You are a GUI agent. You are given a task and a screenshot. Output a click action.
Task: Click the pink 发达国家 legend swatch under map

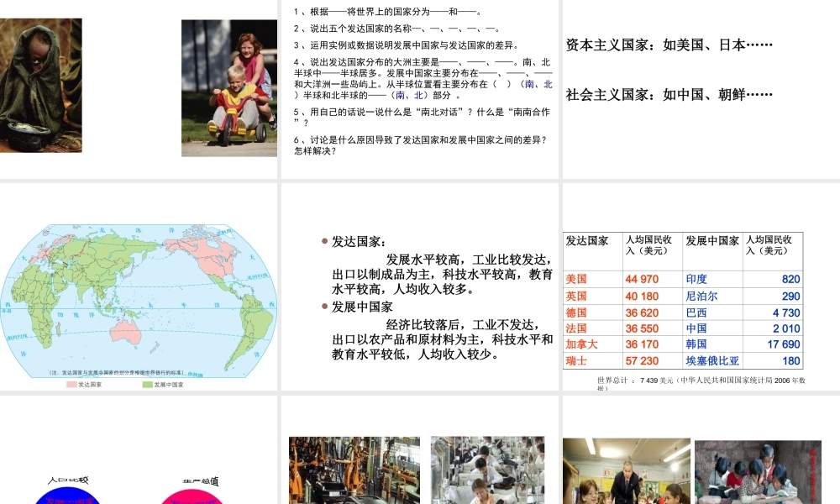[71, 385]
